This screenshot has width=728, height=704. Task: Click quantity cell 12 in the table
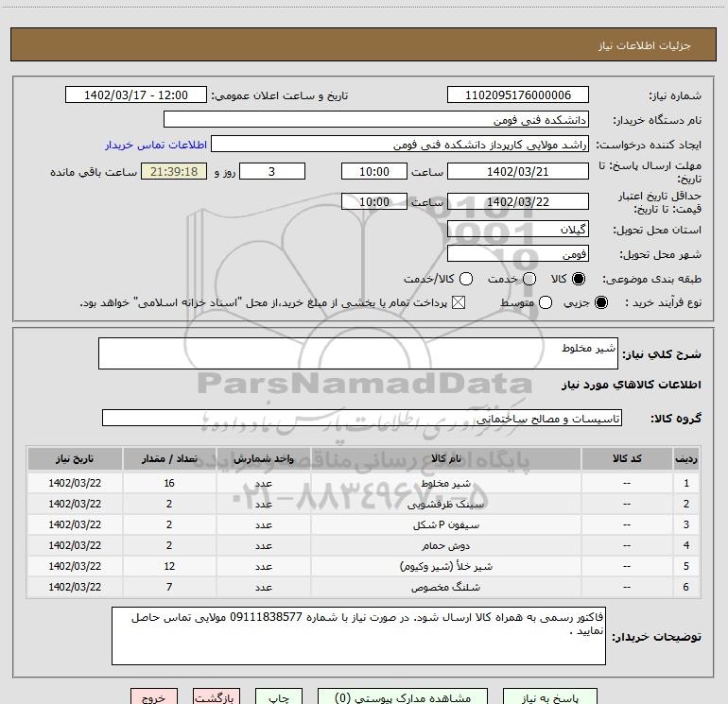coord(169,566)
